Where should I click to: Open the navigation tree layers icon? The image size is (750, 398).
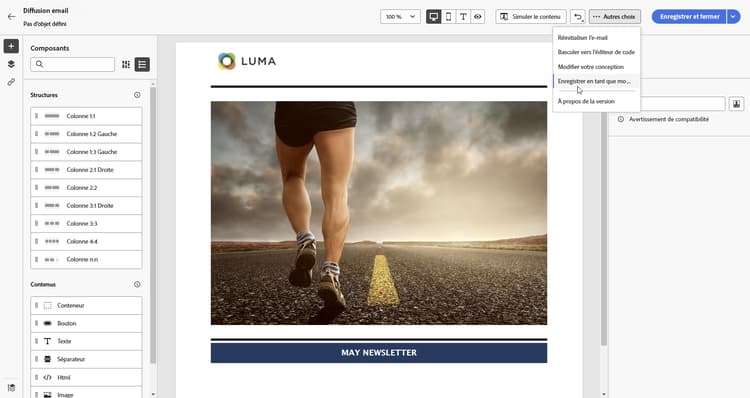pos(11,64)
